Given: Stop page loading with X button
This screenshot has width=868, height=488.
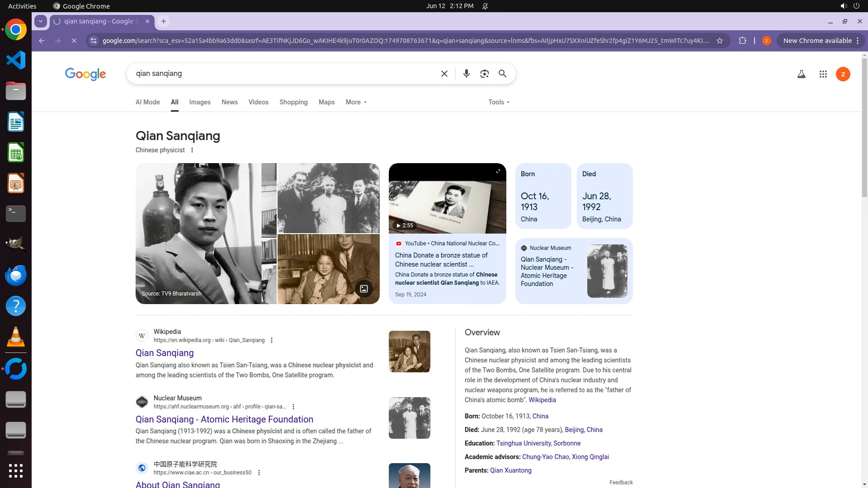Looking at the screenshot, I should pyautogui.click(x=74, y=41).
